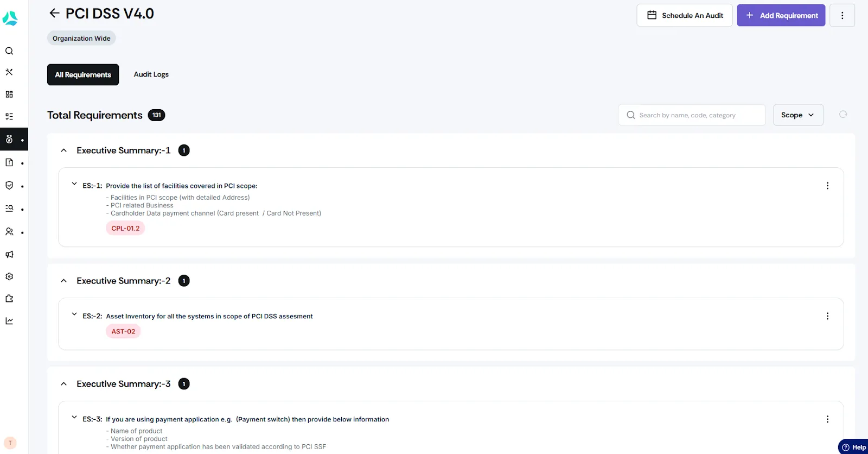Open the chart analytics icon in the sidebar

point(9,321)
